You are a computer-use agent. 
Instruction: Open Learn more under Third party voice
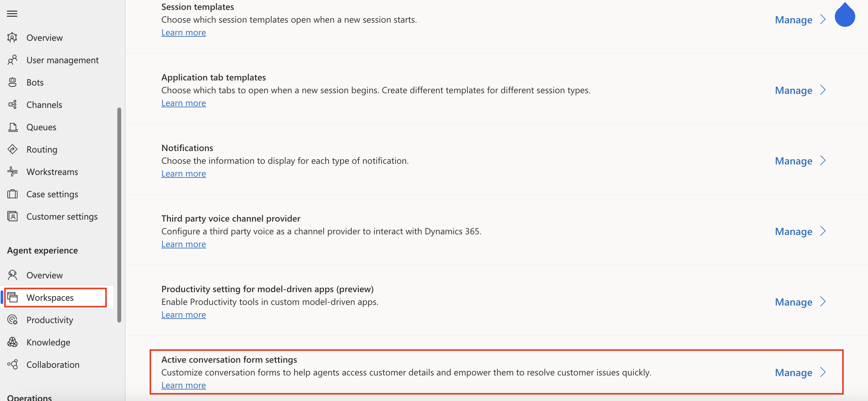tap(184, 244)
